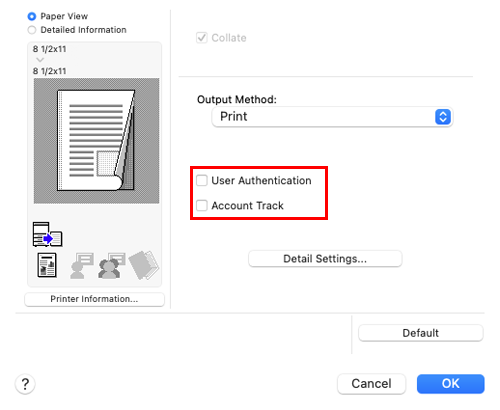Click the grayed paper stack icon
The width and height of the screenshot is (500, 410).
(144, 265)
